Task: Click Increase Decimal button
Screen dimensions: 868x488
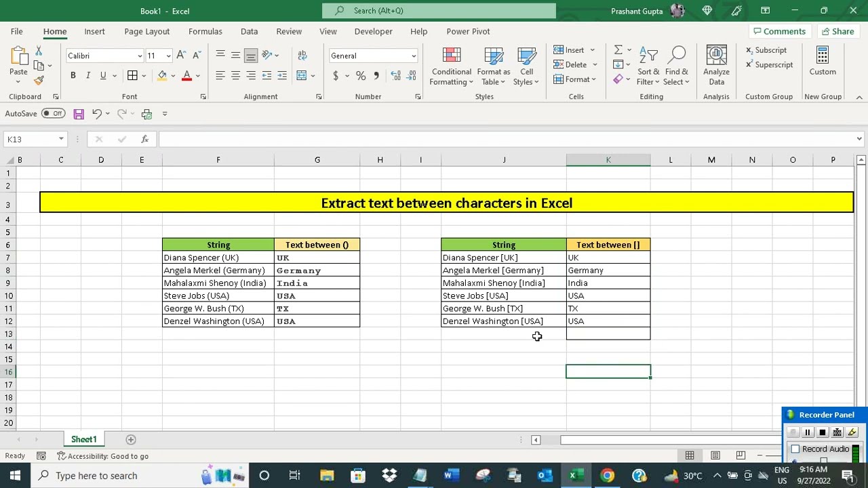Action: click(x=396, y=75)
